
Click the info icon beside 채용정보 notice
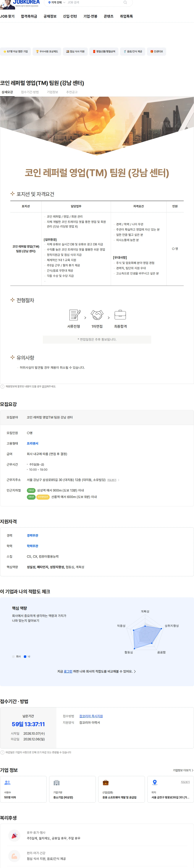coord(2,387)
